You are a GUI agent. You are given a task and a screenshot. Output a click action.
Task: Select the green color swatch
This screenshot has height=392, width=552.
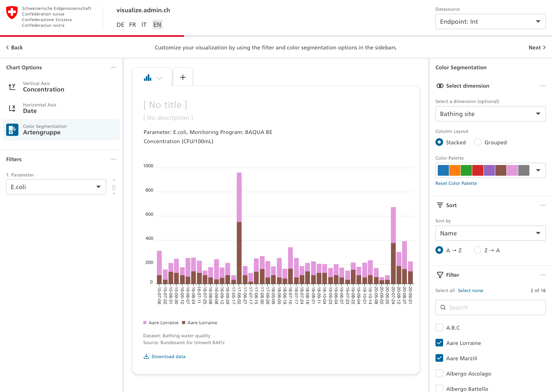tap(467, 170)
